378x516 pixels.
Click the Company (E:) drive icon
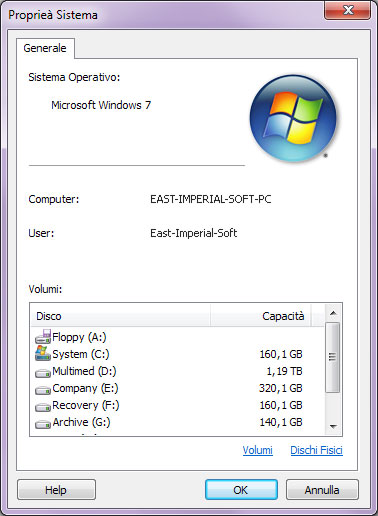[x=43, y=390]
